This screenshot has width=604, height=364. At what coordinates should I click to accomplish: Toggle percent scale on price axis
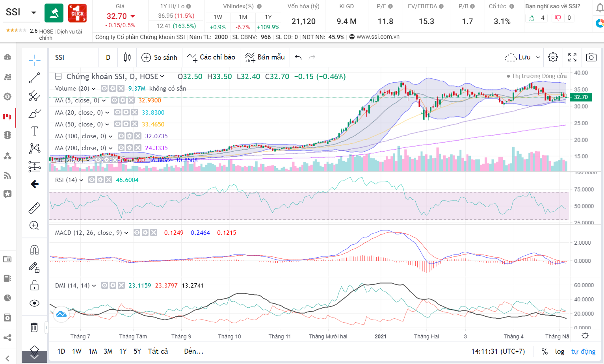(545, 351)
